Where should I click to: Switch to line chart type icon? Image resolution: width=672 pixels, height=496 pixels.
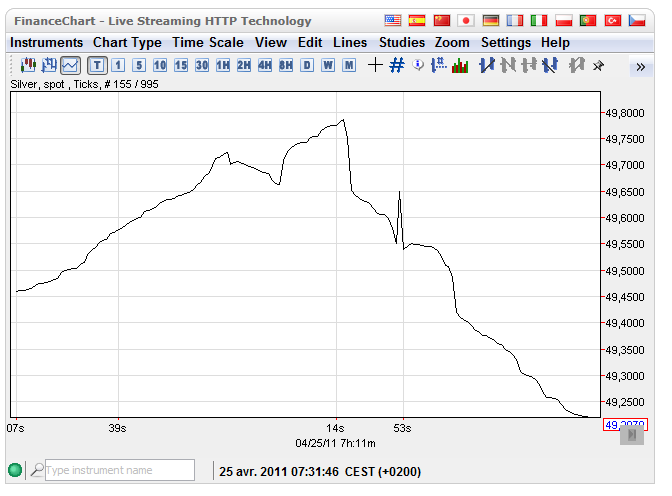click(70, 66)
